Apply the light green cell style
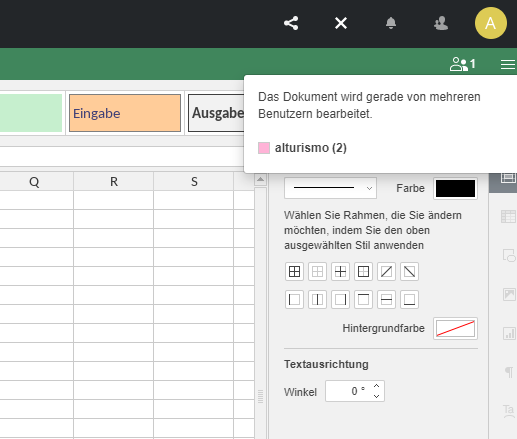The image size is (517, 439). pos(31,113)
